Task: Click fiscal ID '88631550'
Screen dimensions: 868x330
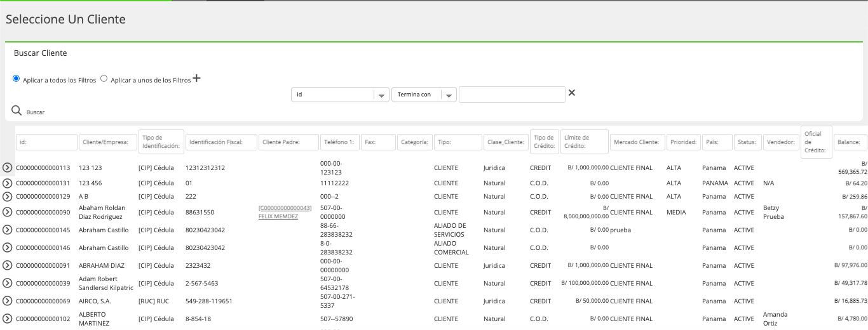Action: click(x=200, y=212)
